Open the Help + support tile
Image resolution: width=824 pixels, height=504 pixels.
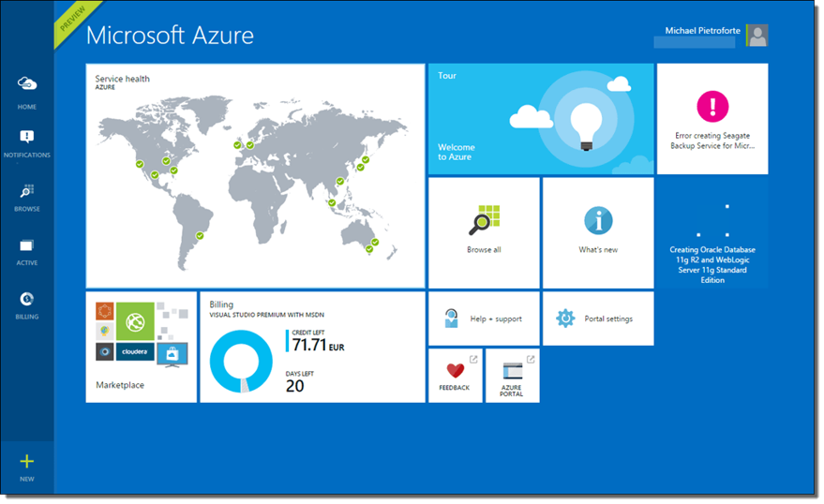tap(484, 319)
